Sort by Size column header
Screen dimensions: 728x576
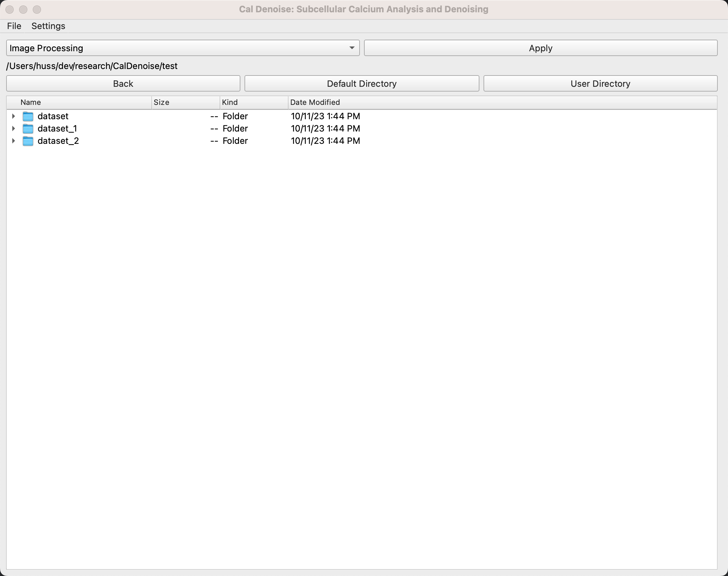tap(162, 102)
